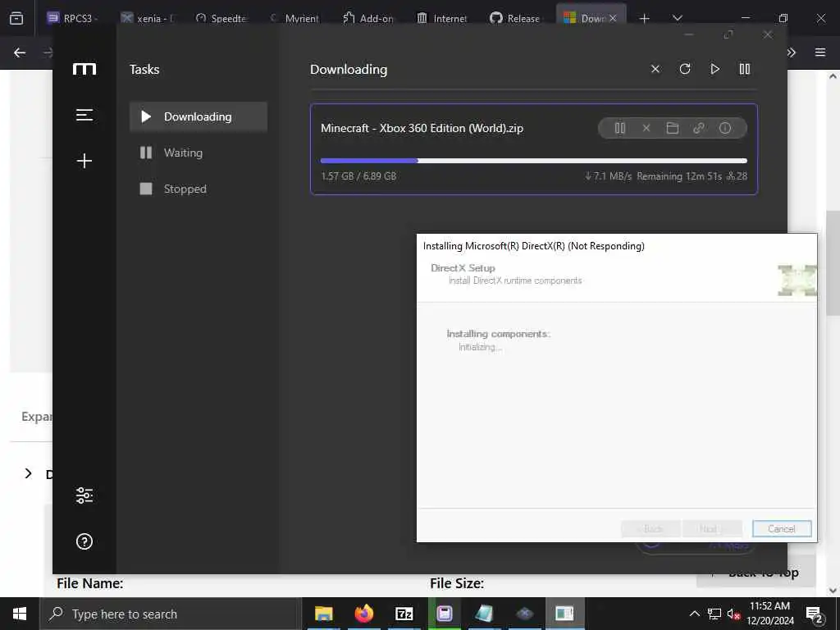Click the DirectX Setup title bar

click(x=616, y=246)
